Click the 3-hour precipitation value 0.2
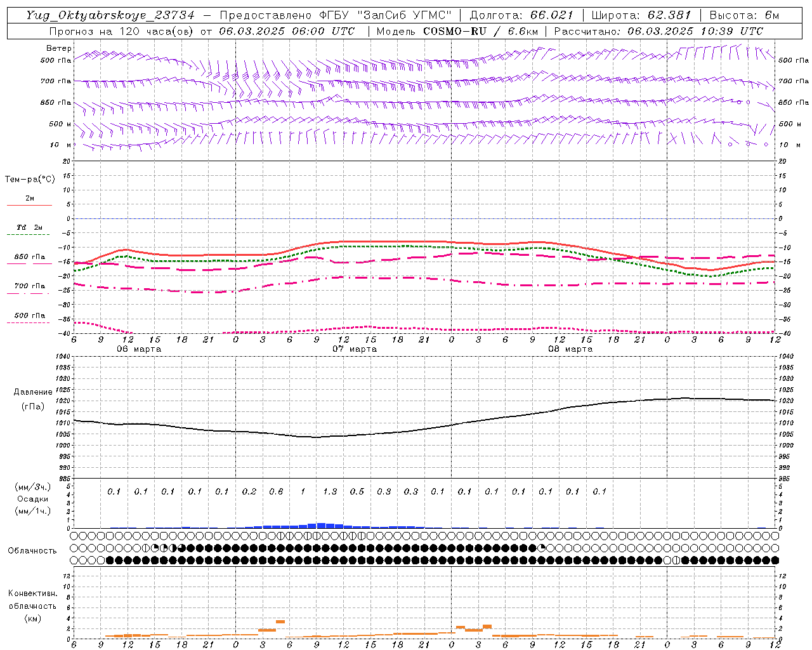812x650 pixels. tap(249, 491)
